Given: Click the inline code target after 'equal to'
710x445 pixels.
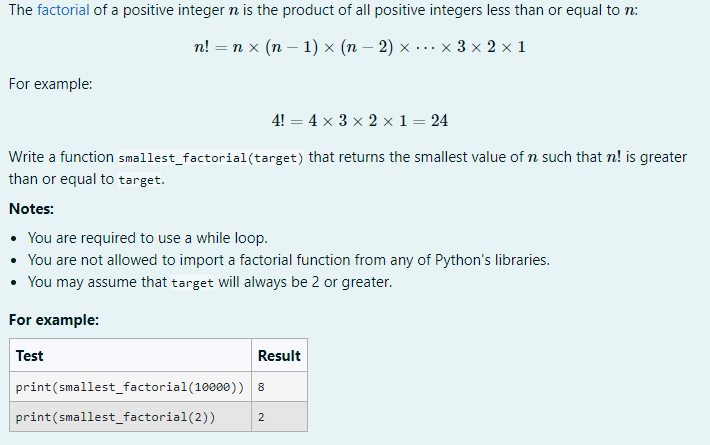Looking at the screenshot, I should [x=139, y=180].
